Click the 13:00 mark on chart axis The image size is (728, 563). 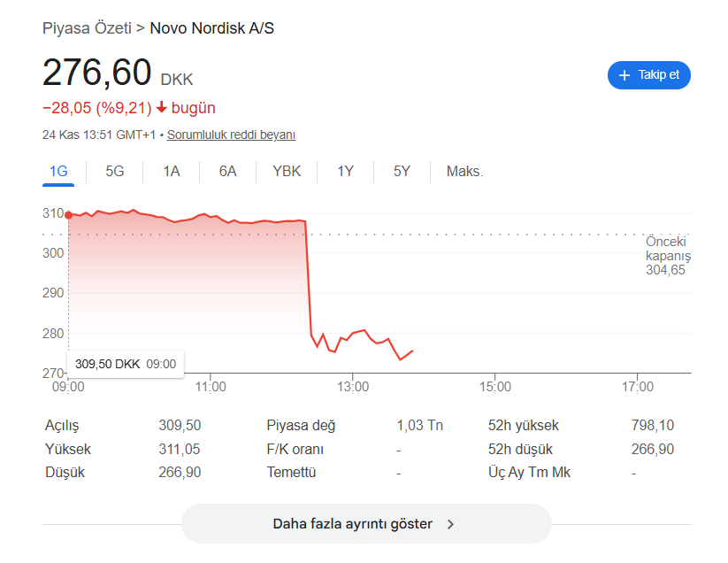(x=353, y=387)
